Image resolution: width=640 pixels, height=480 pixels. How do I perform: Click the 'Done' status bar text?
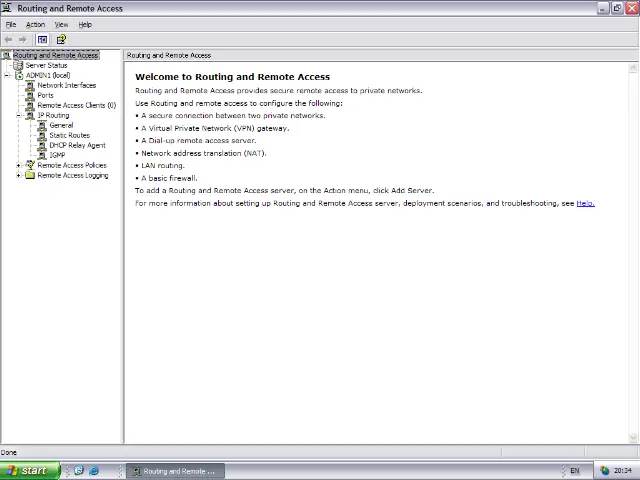pyautogui.click(x=9, y=452)
